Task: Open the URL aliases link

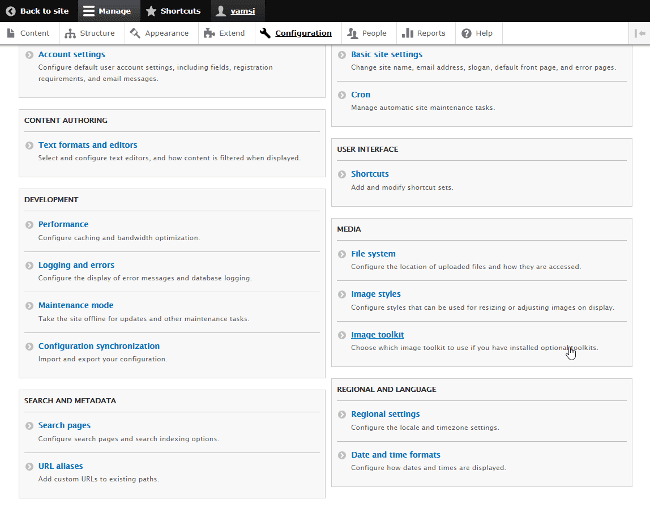Action: [x=61, y=466]
